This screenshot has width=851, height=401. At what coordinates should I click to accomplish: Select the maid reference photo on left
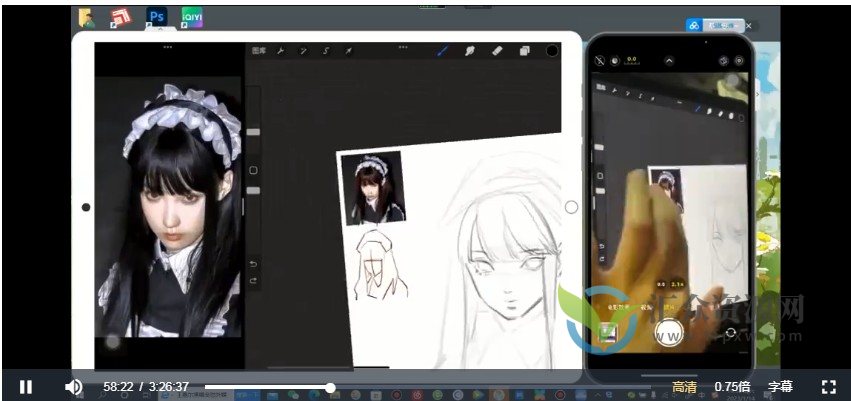(x=168, y=207)
